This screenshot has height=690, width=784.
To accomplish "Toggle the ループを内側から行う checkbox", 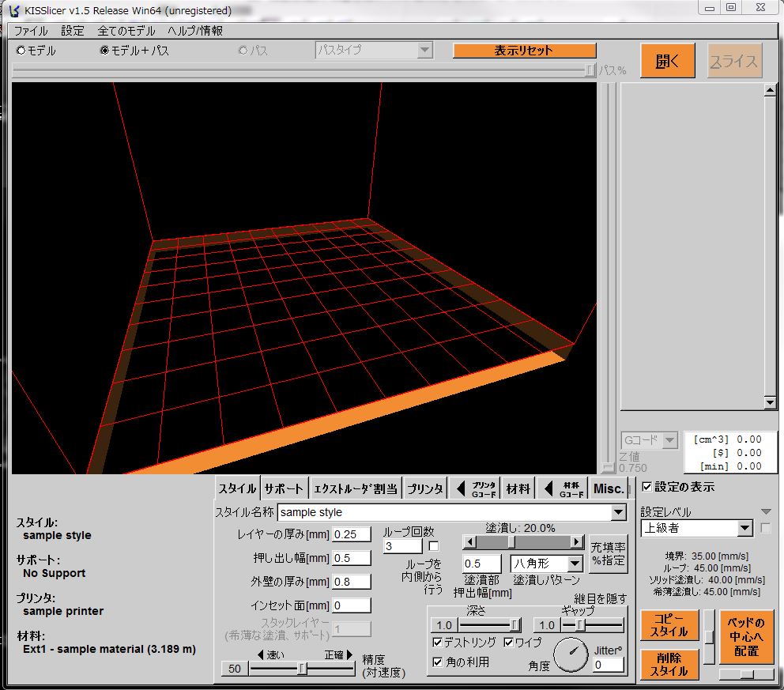I will point(434,546).
